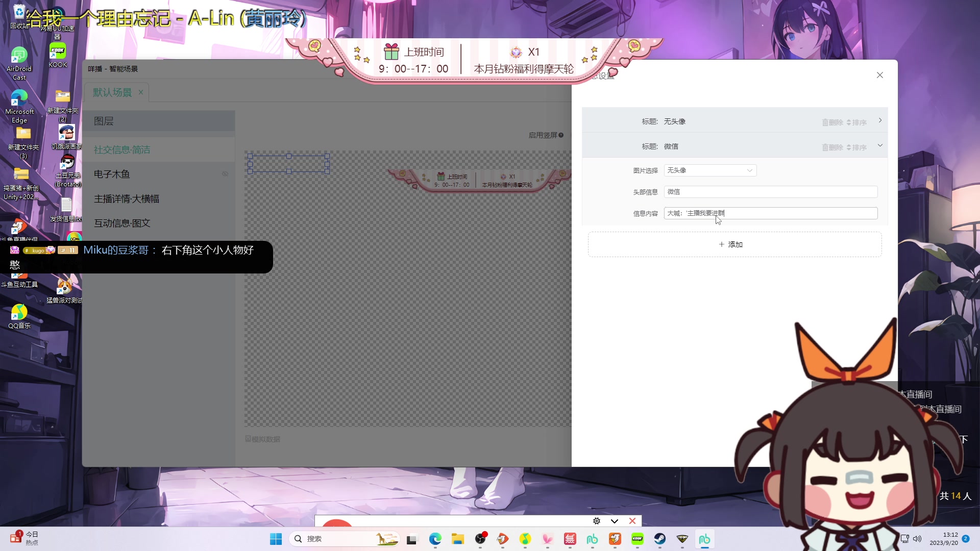Click the taskbar 搜索 search box
Viewport: 980px width, 551px height.
(345, 539)
